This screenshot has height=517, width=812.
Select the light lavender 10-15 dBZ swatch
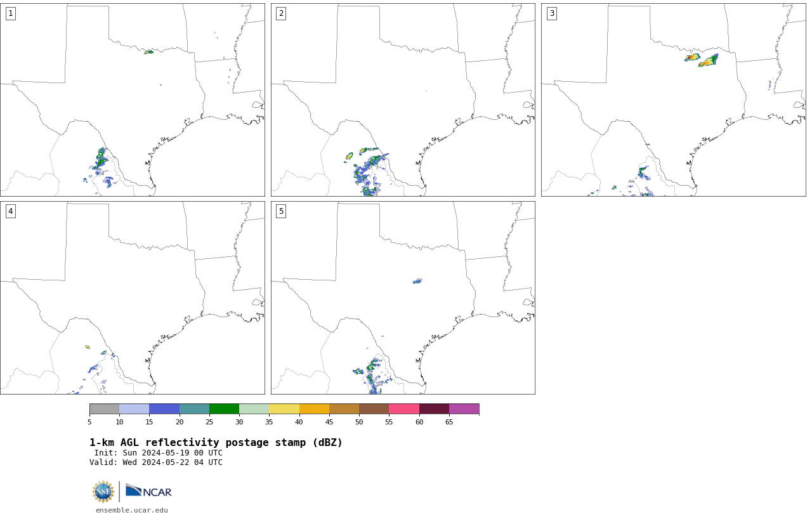134,409
